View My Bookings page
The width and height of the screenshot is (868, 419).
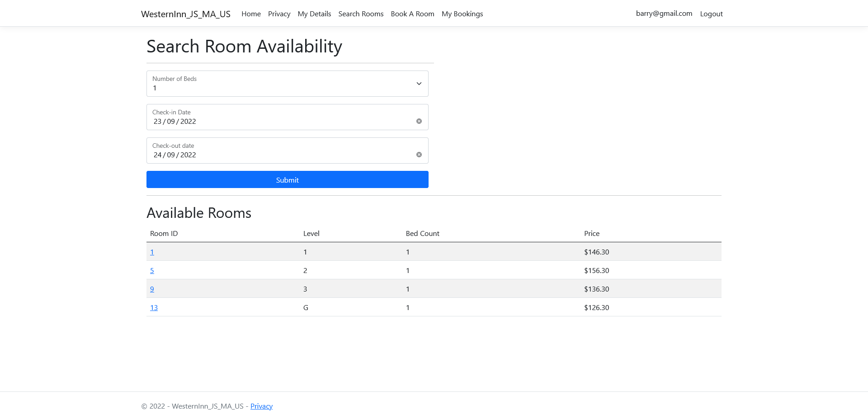coord(462,14)
